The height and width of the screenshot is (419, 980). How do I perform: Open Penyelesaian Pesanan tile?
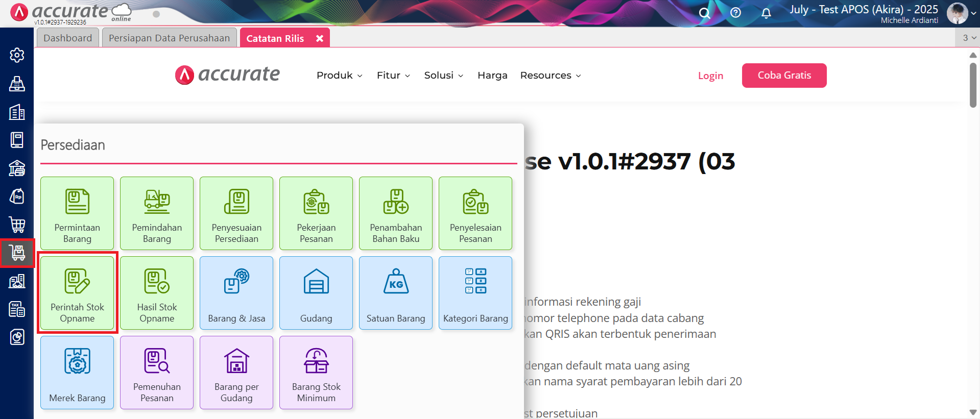pyautogui.click(x=475, y=213)
